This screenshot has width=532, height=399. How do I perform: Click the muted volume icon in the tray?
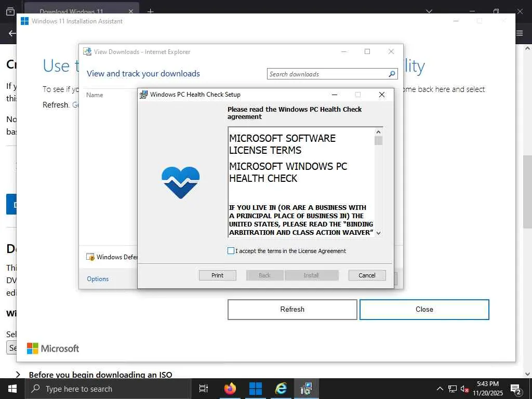(x=464, y=389)
